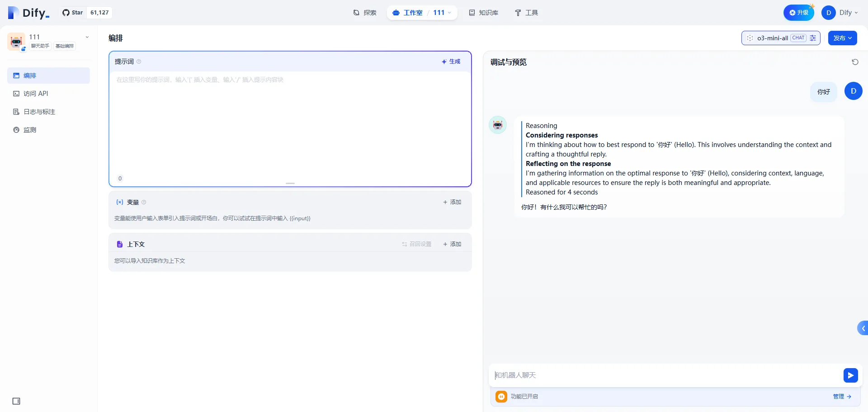Open 监测 monitoring page
This screenshot has width=868, height=412.
pos(48,130)
